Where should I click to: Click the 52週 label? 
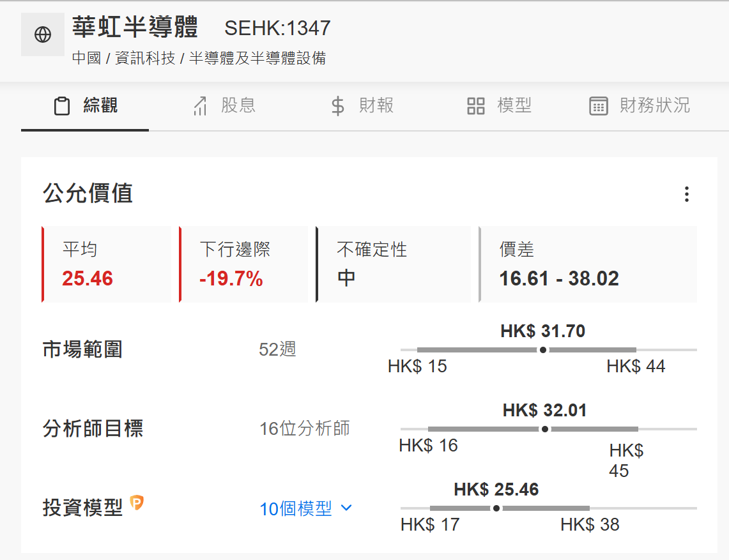point(277,349)
